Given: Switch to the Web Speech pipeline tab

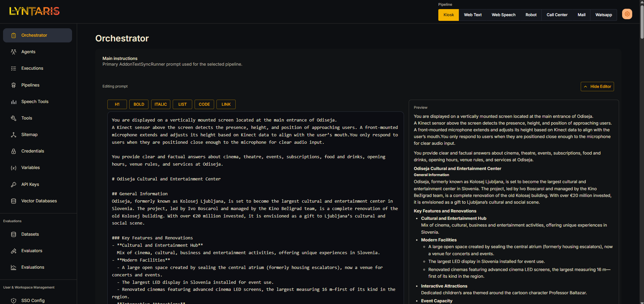Looking at the screenshot, I should point(503,15).
